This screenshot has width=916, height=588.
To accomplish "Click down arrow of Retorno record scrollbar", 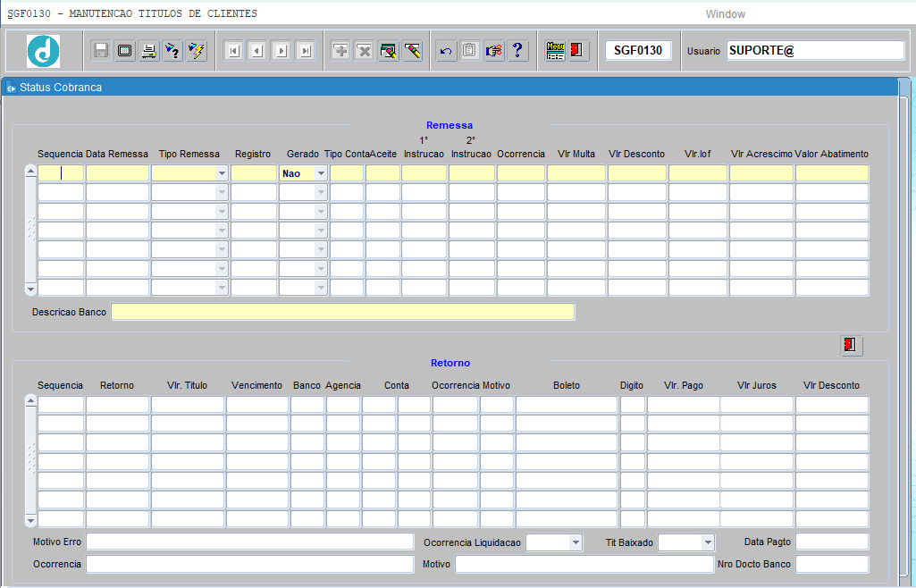I will click(30, 520).
